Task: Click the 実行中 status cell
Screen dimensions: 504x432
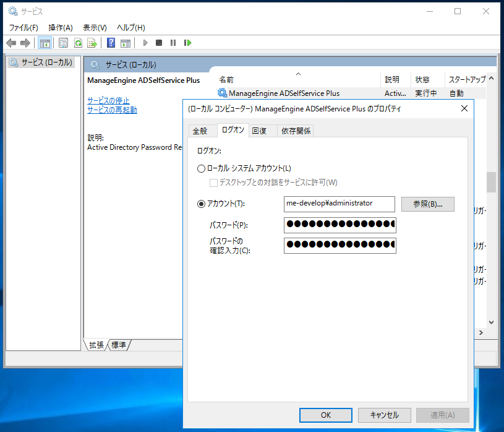Action: click(x=426, y=93)
